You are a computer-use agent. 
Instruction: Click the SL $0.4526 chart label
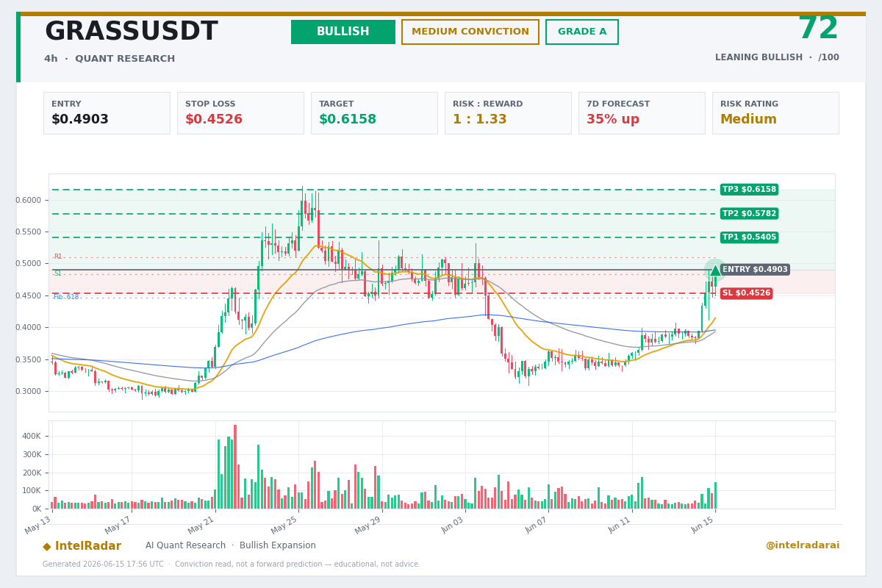[746, 293]
